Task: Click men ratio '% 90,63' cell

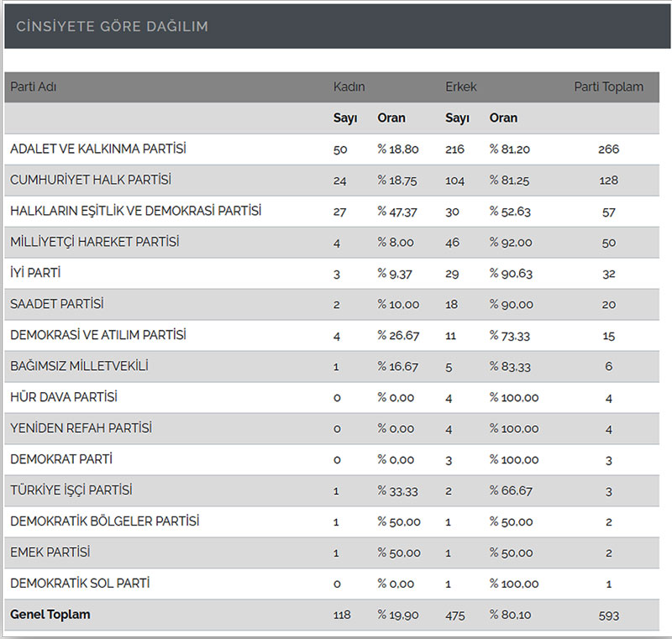Action: coord(511,273)
